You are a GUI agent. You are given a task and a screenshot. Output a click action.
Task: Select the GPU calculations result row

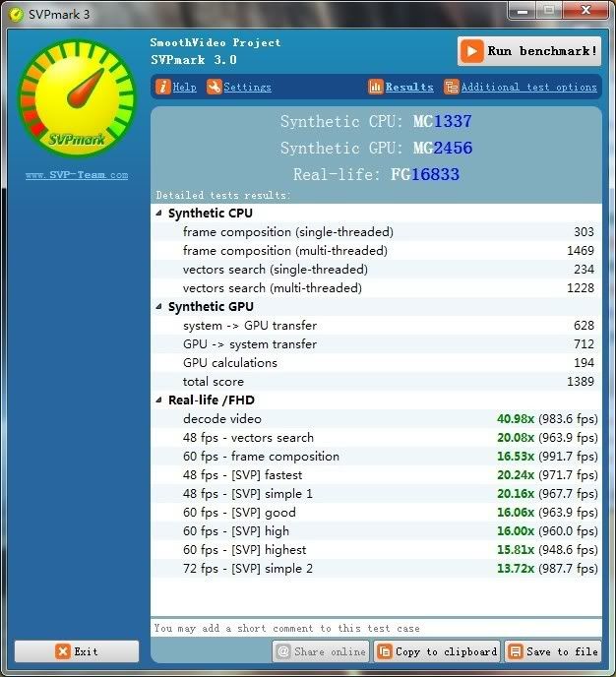pyautogui.click(x=374, y=363)
